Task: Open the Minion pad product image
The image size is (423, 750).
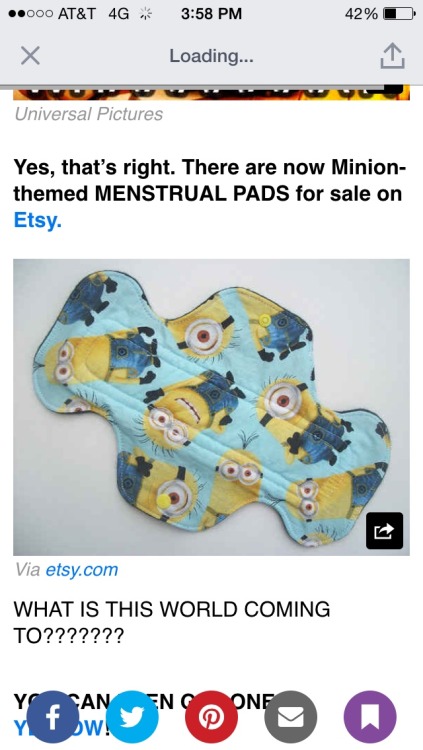Action: click(x=211, y=407)
